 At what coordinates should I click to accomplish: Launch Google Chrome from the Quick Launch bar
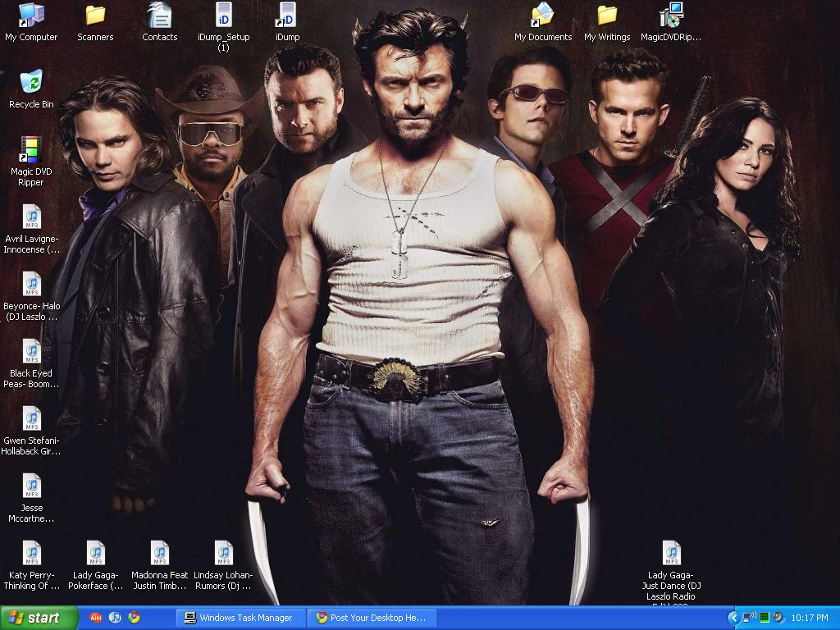click(134, 618)
